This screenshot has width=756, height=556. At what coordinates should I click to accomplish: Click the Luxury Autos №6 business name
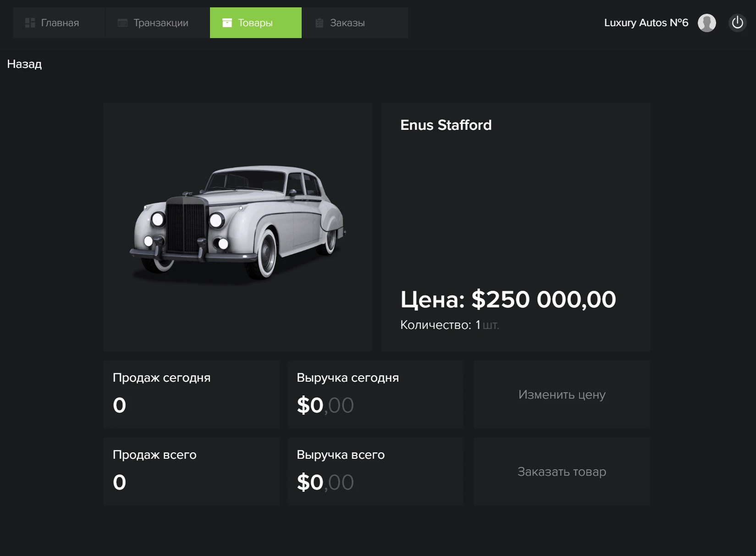pos(646,22)
